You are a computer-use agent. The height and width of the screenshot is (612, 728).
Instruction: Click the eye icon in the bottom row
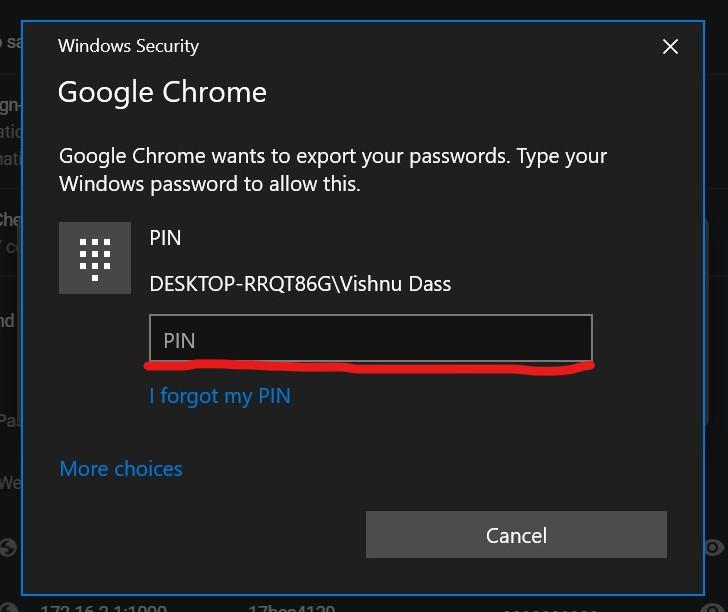pyautogui.click(x=713, y=606)
